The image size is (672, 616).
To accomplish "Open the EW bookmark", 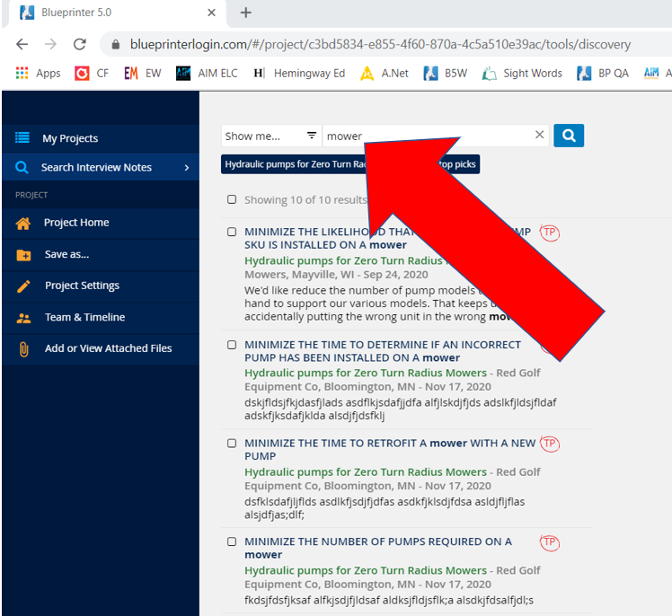I will coord(142,74).
